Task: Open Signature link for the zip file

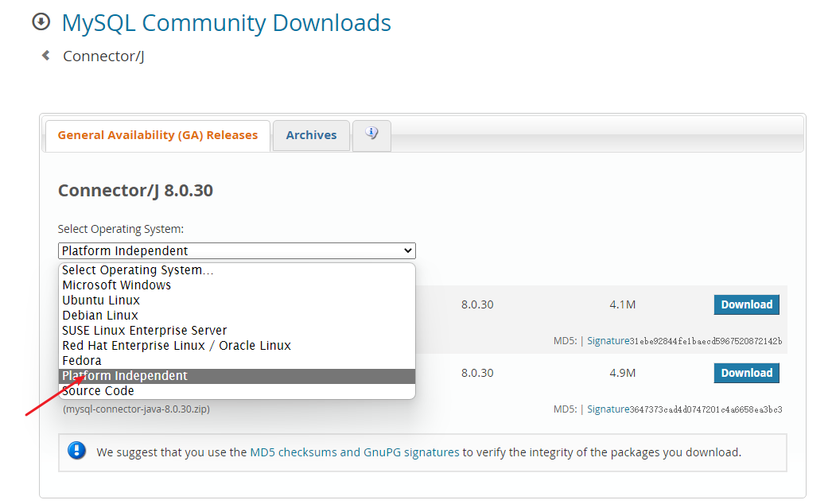Action: (x=608, y=409)
